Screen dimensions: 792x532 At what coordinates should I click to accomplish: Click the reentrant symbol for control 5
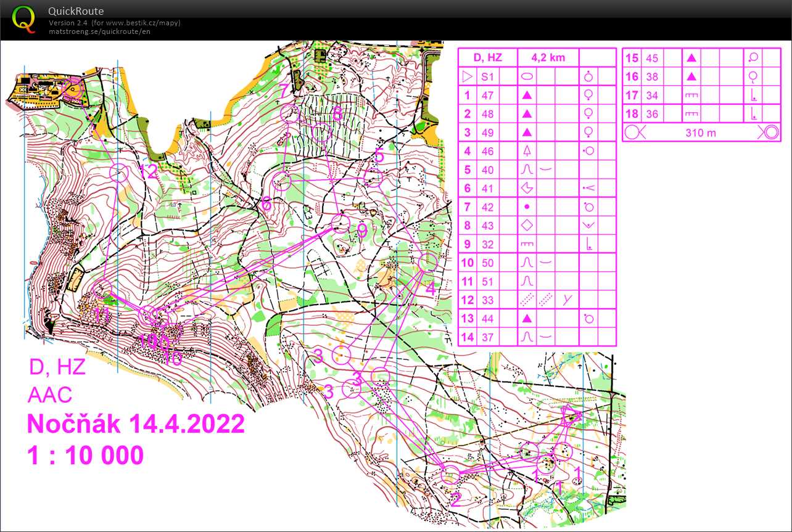click(x=527, y=170)
